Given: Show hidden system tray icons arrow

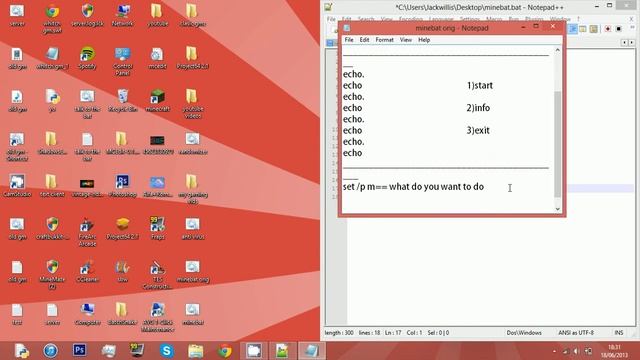Looking at the screenshot, I should pos(554,351).
